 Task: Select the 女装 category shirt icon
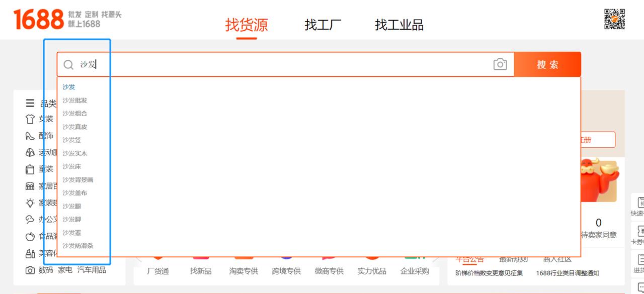(29, 119)
